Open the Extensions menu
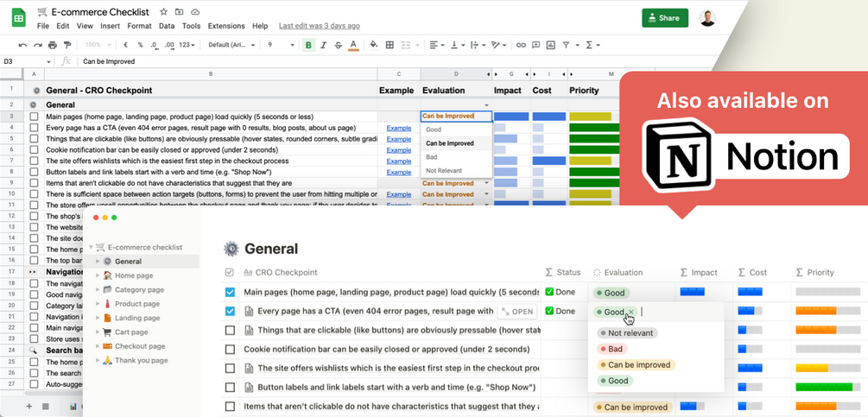 pyautogui.click(x=226, y=26)
